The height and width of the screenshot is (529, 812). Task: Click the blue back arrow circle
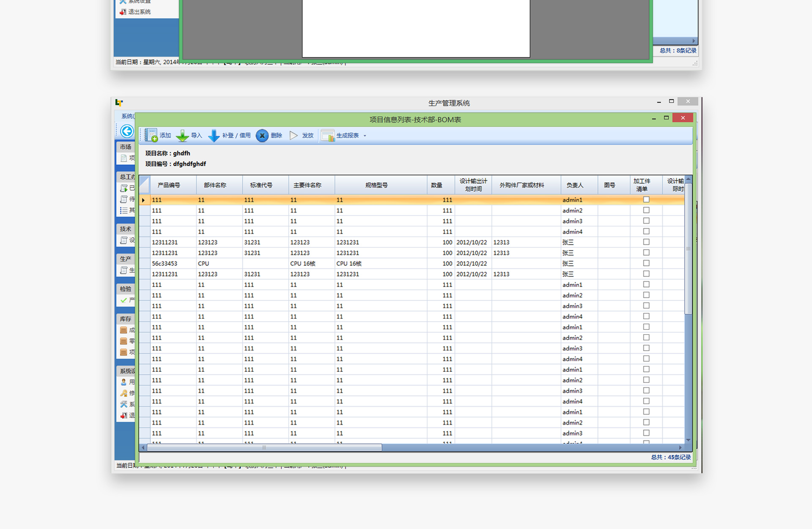(x=127, y=131)
